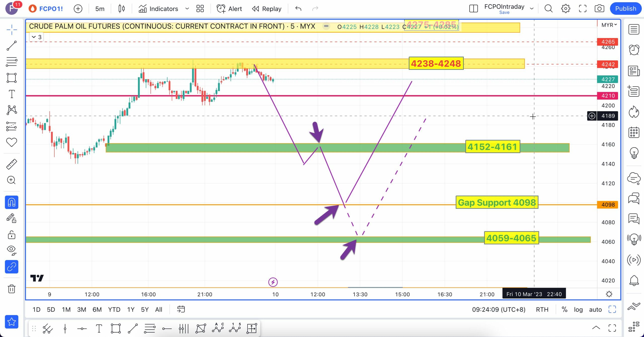
Task: Select the text annotation tool
Action: (12, 94)
